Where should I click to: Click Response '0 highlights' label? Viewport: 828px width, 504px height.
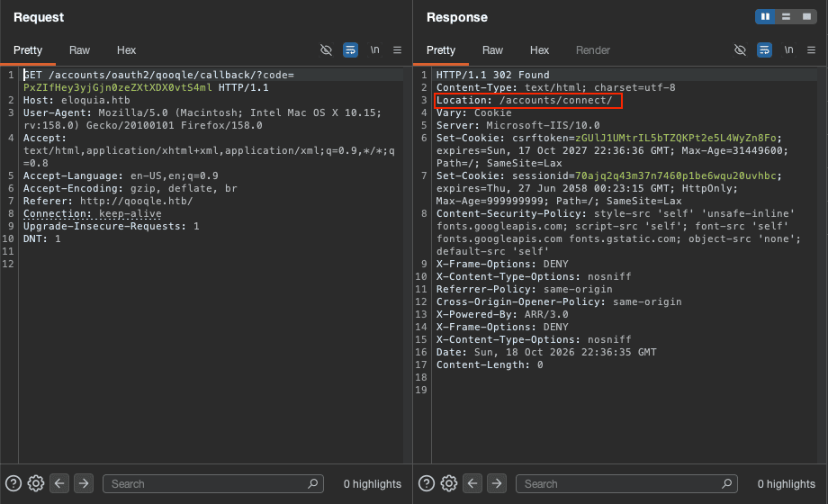787,484
